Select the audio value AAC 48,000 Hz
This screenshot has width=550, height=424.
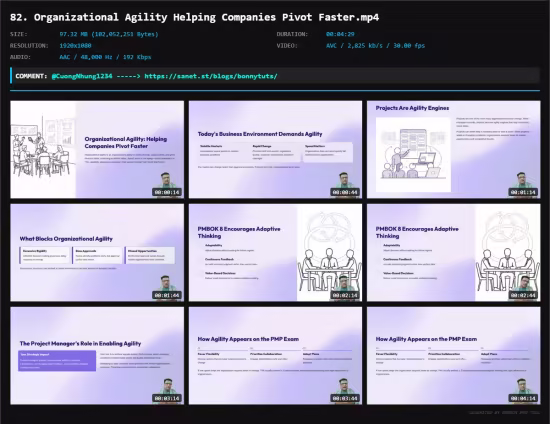coord(105,57)
